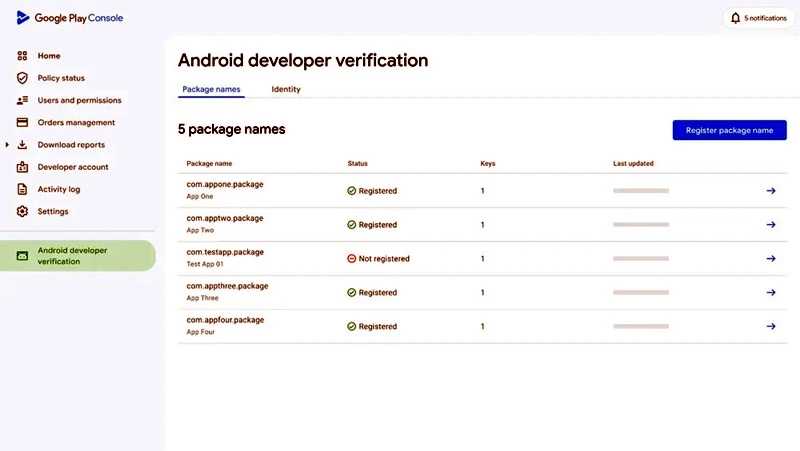The image size is (800, 451).
Task: Click the App Four subtitle
Action: coord(201,332)
